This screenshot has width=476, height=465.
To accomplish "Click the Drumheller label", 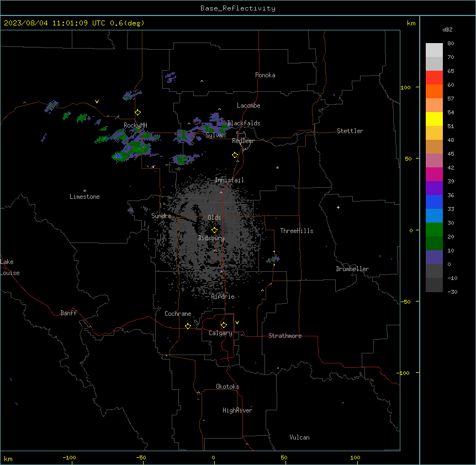I will coord(352,269).
